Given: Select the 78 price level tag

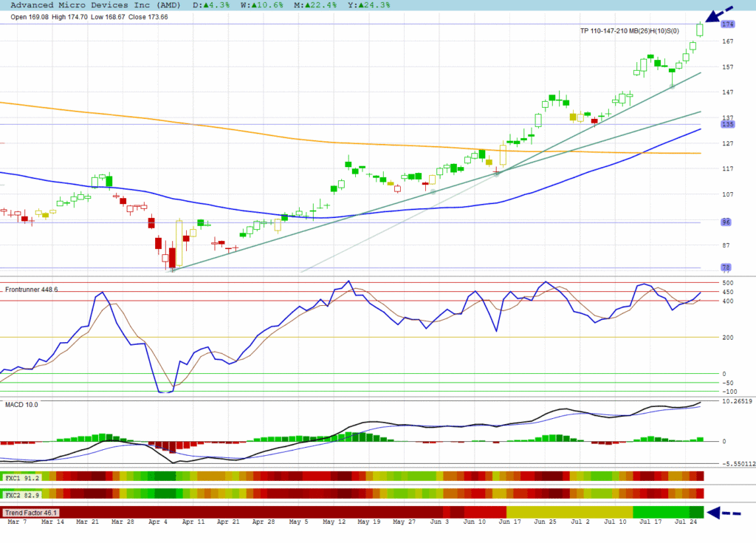Looking at the screenshot, I should pos(726,267).
